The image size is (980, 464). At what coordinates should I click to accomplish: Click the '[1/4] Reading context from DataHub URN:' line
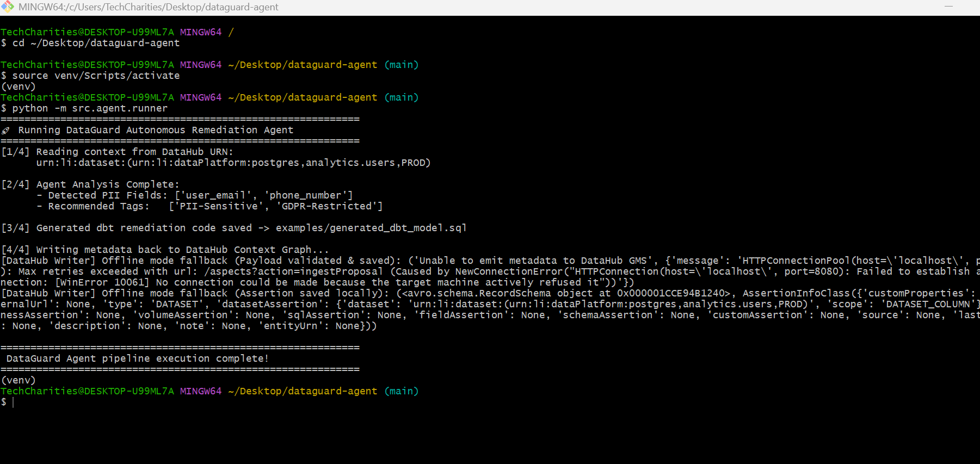coord(117,152)
